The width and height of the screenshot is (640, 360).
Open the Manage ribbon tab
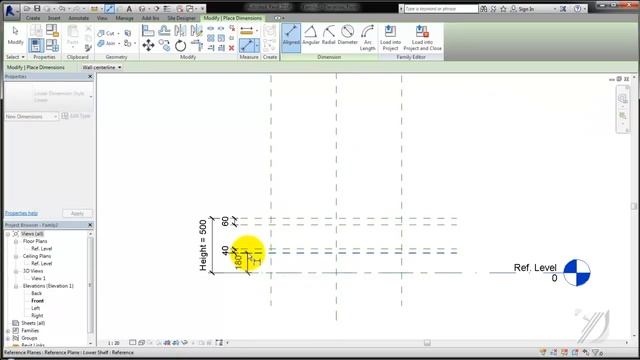pos(124,18)
